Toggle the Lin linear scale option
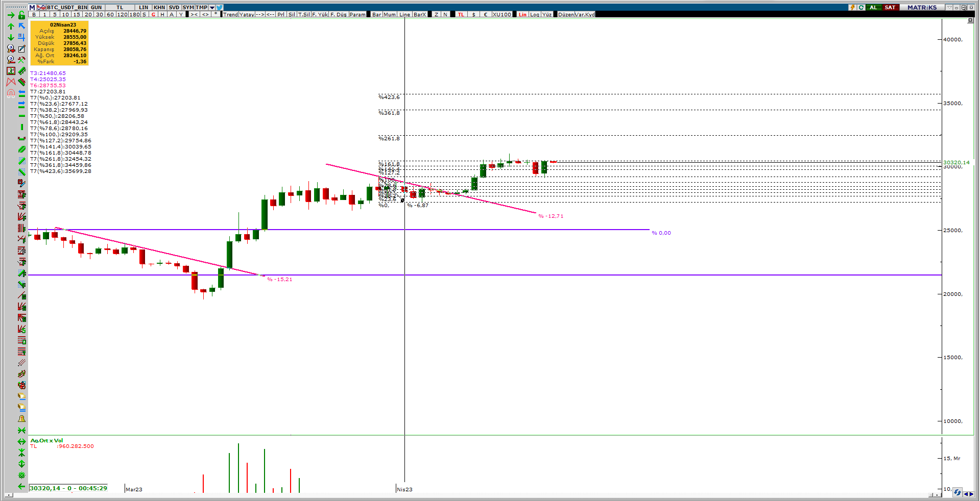The image size is (980, 501). (522, 14)
